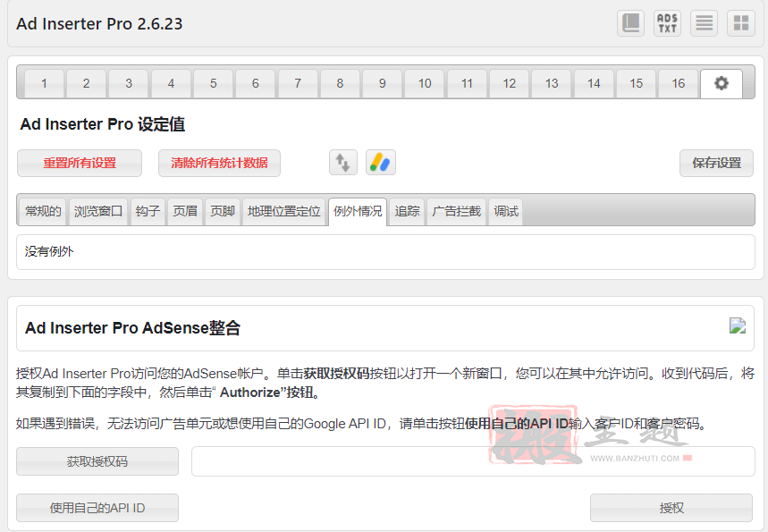Viewport: 768px width, 532px height.
Task: Open the 常规的 settings tab
Action: coord(43,212)
